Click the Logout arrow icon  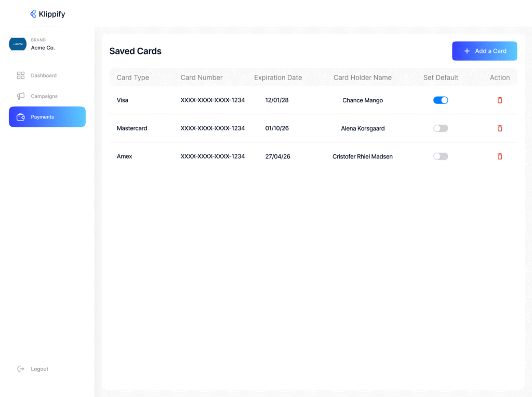pyautogui.click(x=21, y=369)
